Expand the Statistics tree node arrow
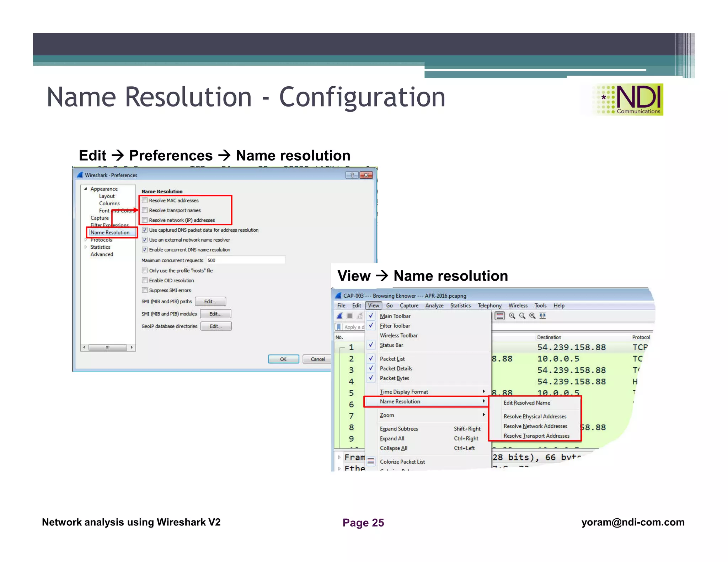728x562 pixels. click(x=86, y=247)
